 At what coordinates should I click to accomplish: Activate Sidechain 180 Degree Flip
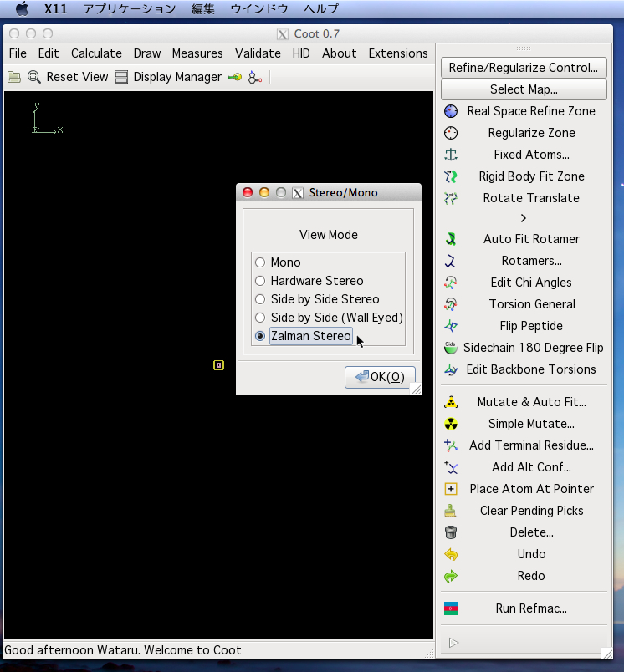[524, 348]
